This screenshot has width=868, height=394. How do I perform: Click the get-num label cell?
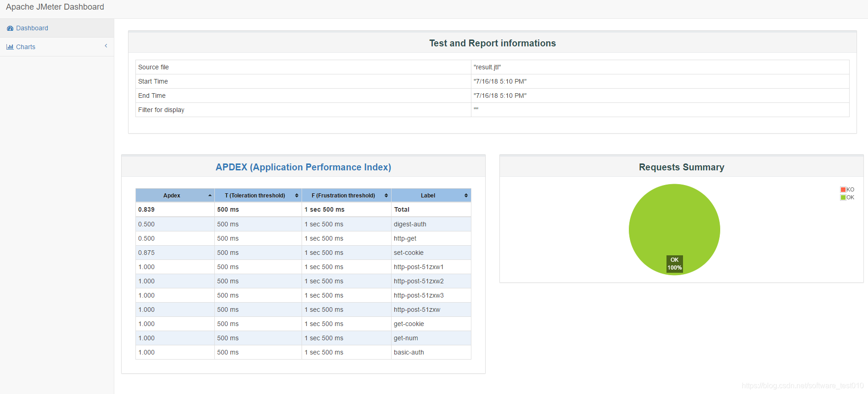[431, 338]
